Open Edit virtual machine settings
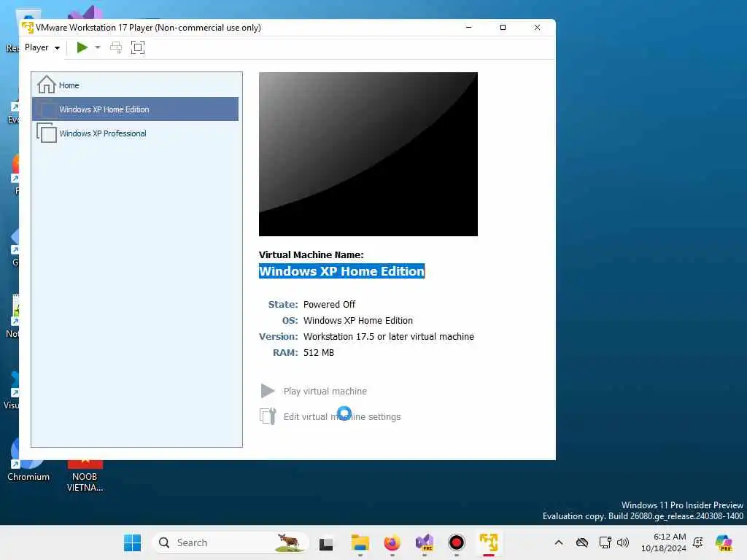The height and width of the screenshot is (560, 747). [342, 416]
